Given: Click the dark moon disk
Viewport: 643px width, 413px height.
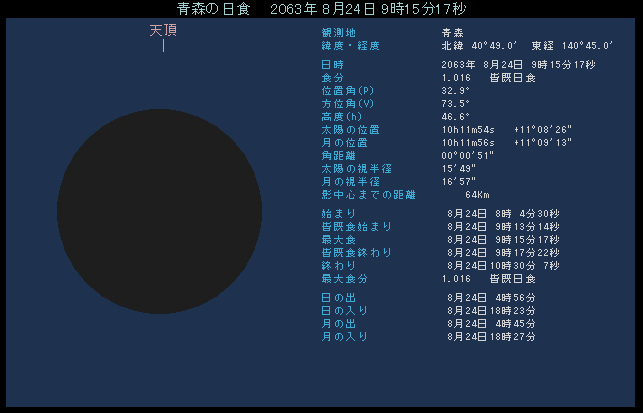Looking at the screenshot, I should coord(159,212).
